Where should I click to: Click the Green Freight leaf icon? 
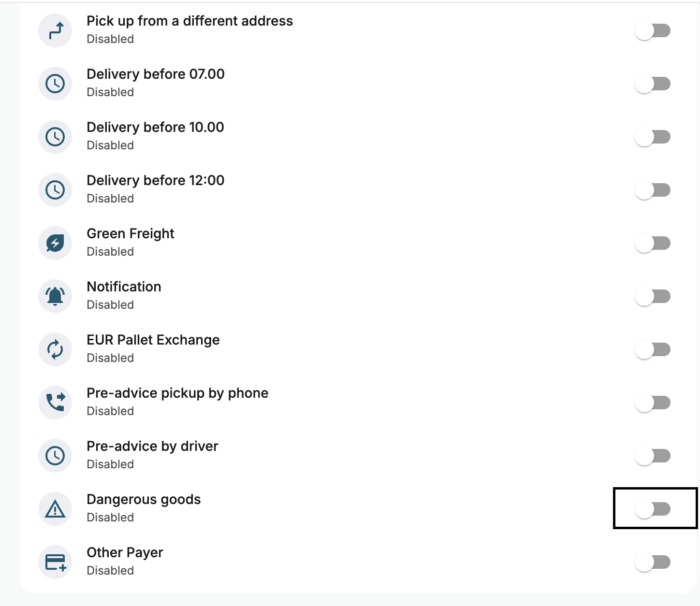[55, 243]
